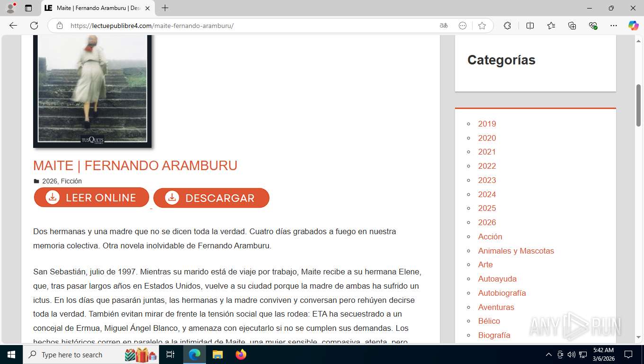The image size is (644, 364).
Task: Open the sidebar 2026 category
Action: click(x=487, y=222)
